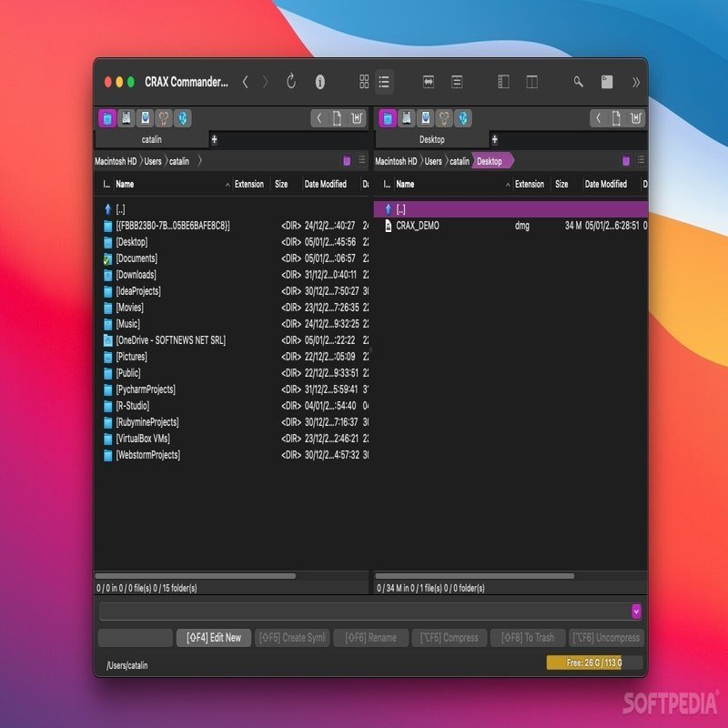Open the list menu icon in right path bar

pos(642,160)
